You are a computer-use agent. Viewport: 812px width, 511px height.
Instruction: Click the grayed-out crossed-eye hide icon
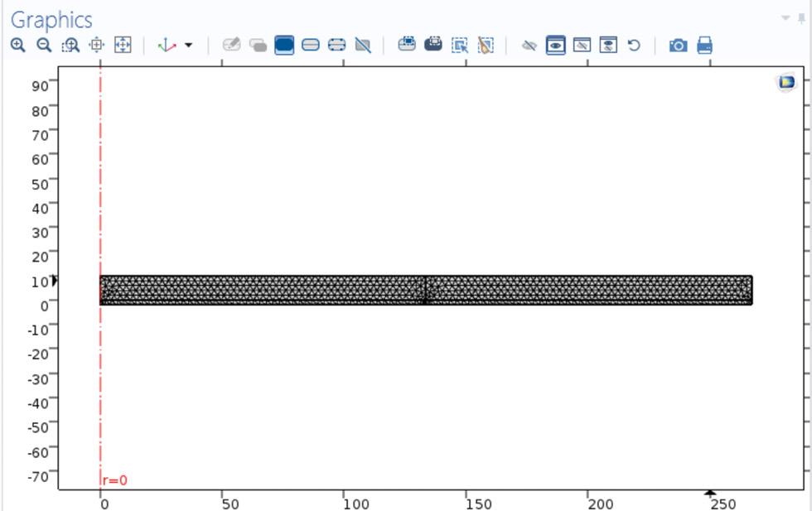coord(529,46)
